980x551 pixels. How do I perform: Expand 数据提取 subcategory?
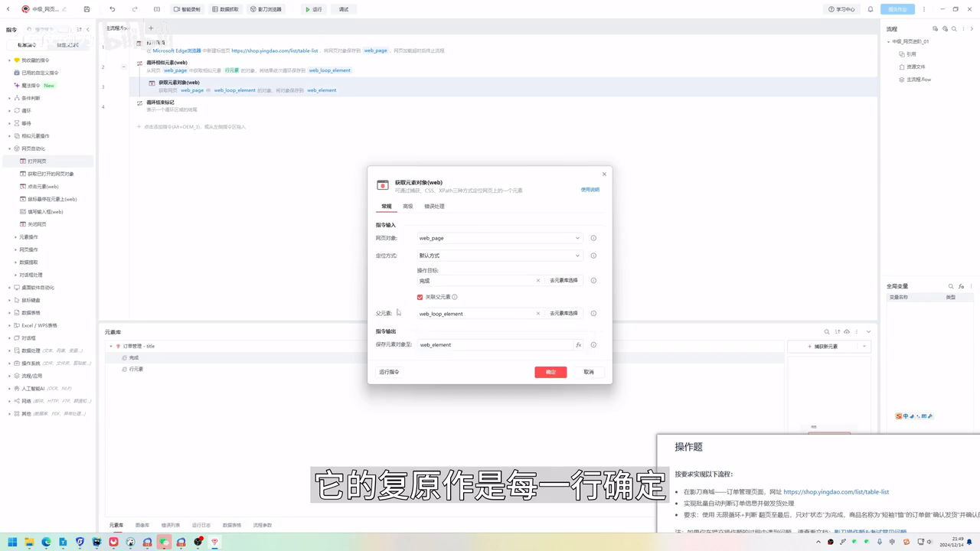coord(15,262)
